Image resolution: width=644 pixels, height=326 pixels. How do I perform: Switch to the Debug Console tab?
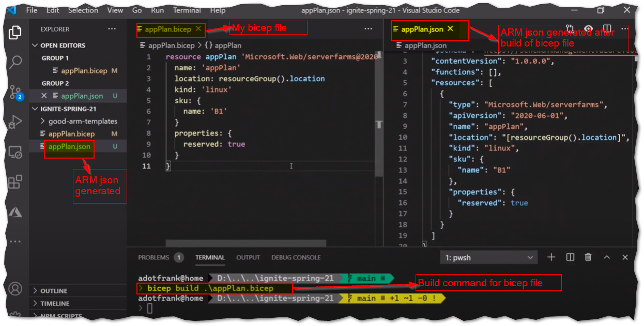[296, 257]
